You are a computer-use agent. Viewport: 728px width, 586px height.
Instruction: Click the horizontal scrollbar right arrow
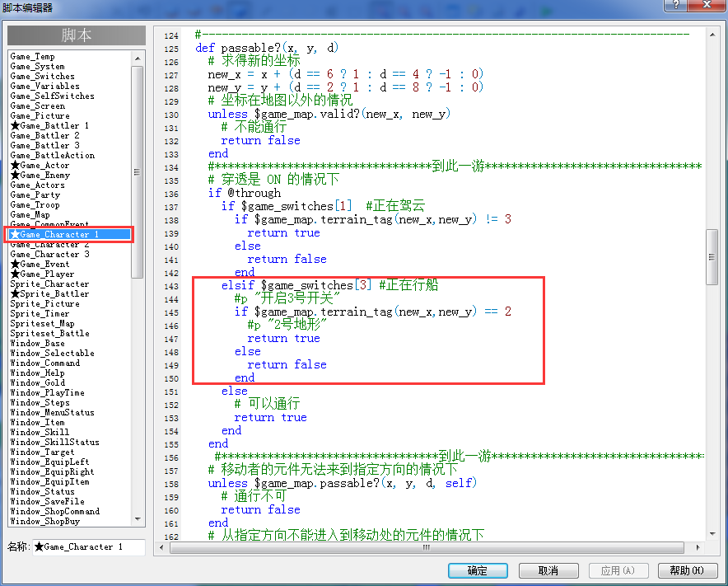click(x=698, y=547)
